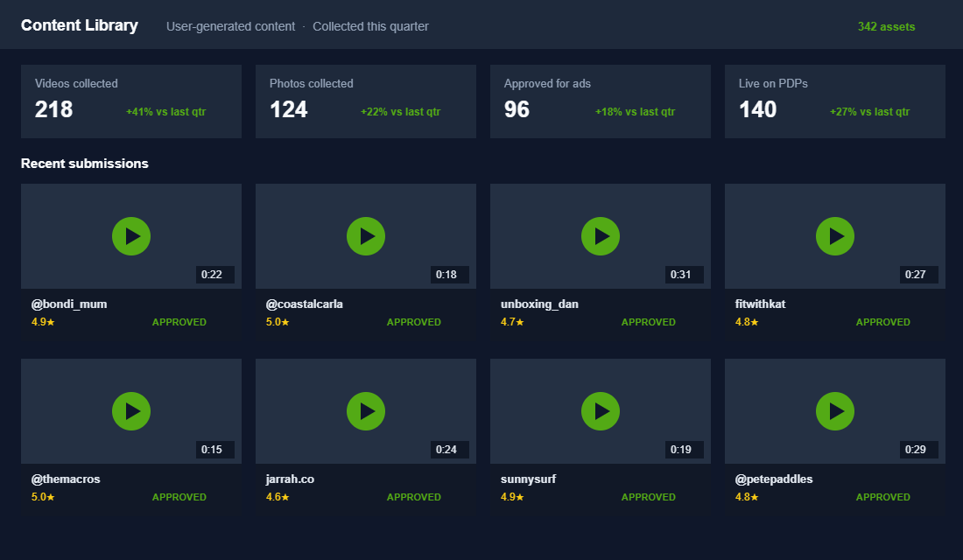Click the 342 assets count
Image resolution: width=963 pixels, height=560 pixels.
886,26
